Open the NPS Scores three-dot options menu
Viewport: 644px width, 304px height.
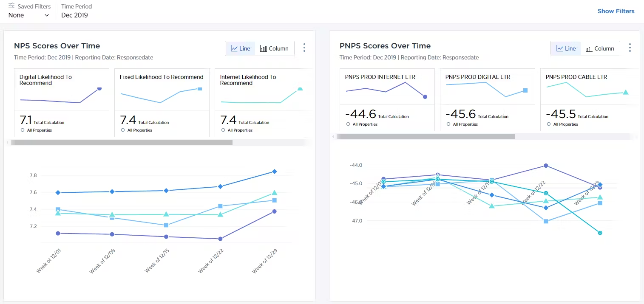(x=304, y=48)
